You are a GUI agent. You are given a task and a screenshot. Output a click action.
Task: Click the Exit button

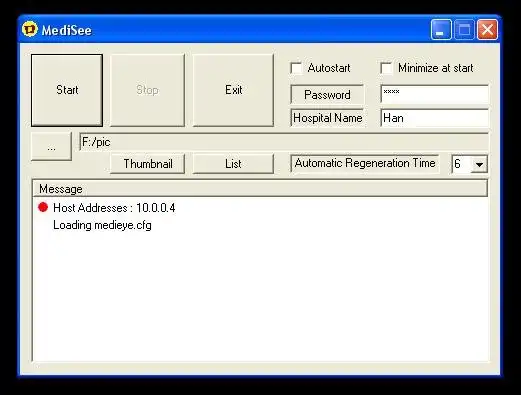tap(233, 90)
